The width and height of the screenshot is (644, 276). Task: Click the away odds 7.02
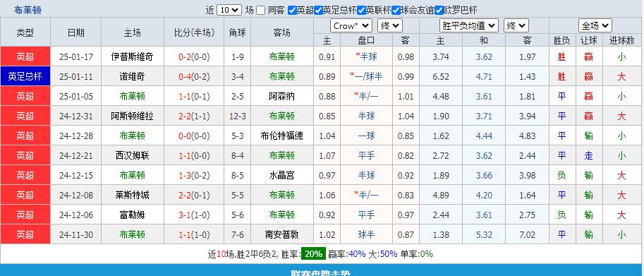tap(528, 234)
